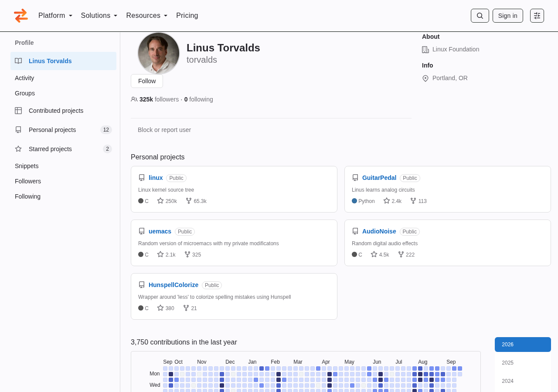Open the AudioNoise project link
This screenshot has height=392, width=558.
pyautogui.click(x=379, y=231)
